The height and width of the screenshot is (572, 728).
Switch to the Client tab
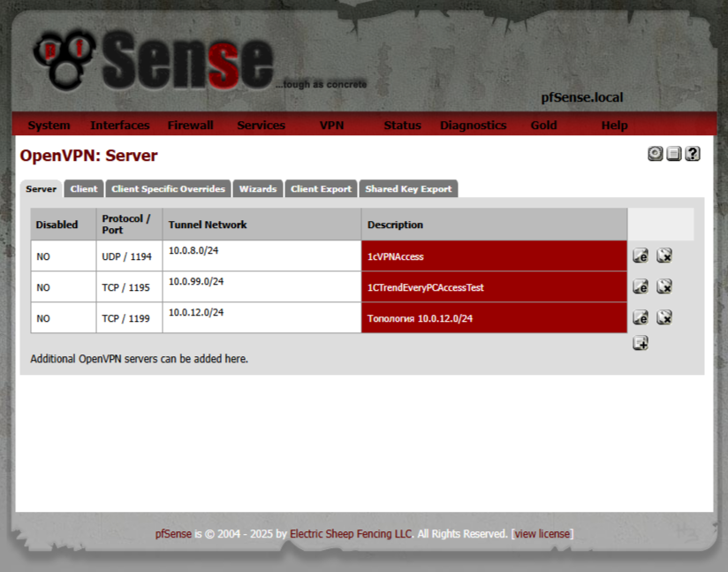tap(84, 189)
